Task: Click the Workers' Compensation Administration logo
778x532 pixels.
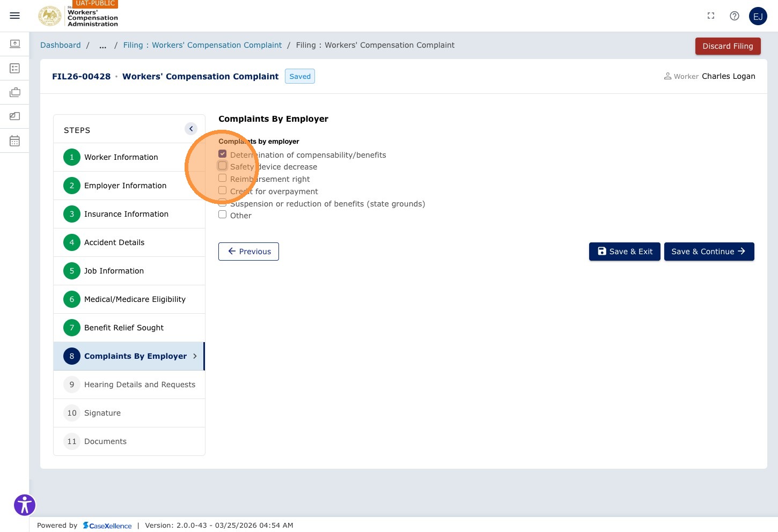Action: point(78,16)
